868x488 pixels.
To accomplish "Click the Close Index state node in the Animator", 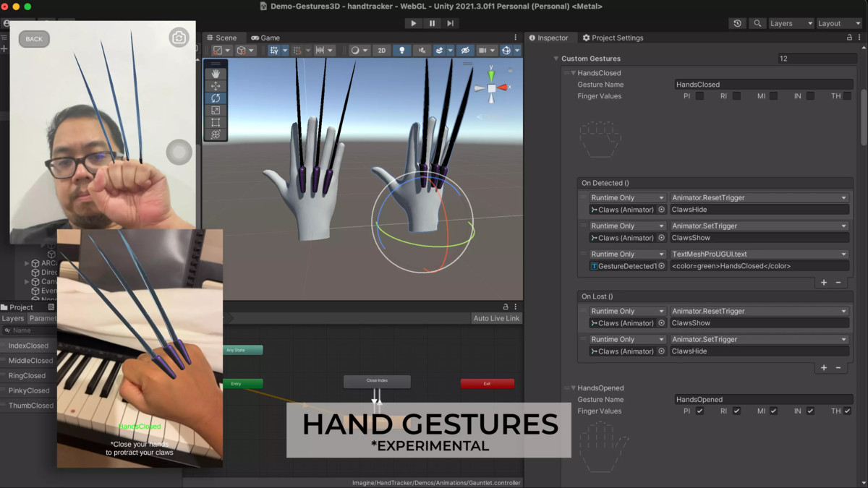I will (x=376, y=381).
